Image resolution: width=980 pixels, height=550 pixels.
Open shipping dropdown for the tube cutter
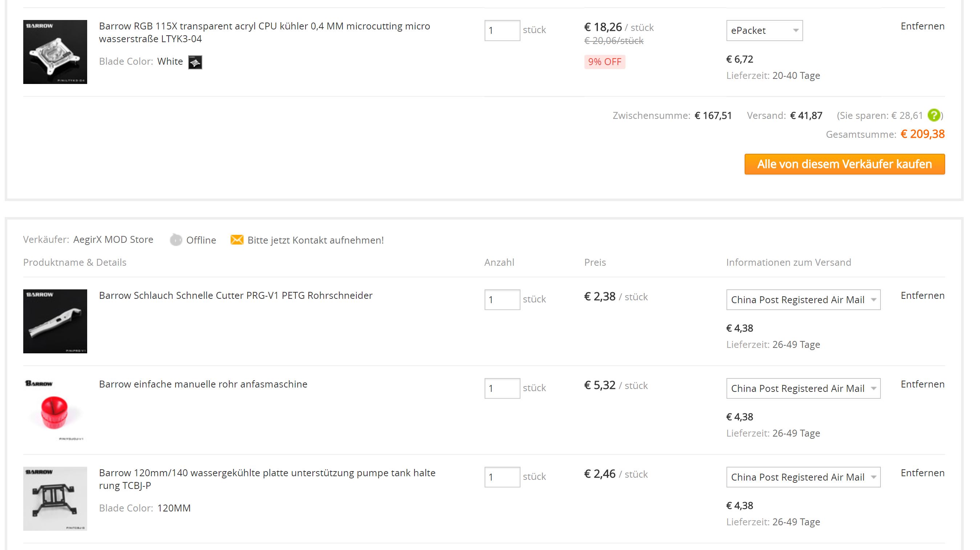[x=803, y=300]
